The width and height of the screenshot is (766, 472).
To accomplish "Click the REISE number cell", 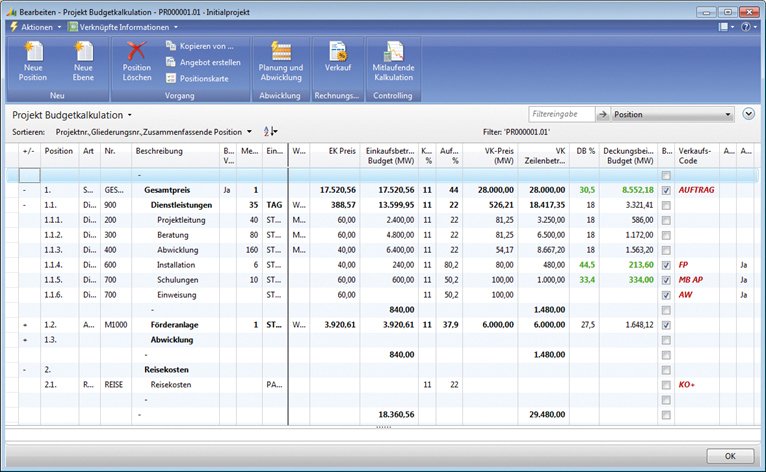I will coord(116,385).
